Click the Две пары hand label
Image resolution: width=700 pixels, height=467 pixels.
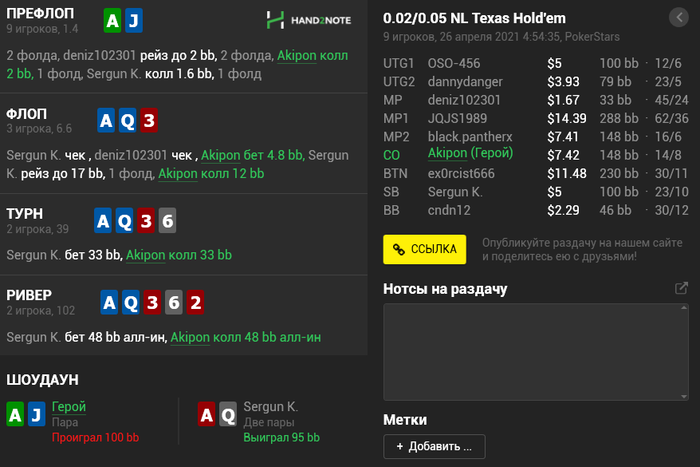pyautogui.click(x=269, y=422)
